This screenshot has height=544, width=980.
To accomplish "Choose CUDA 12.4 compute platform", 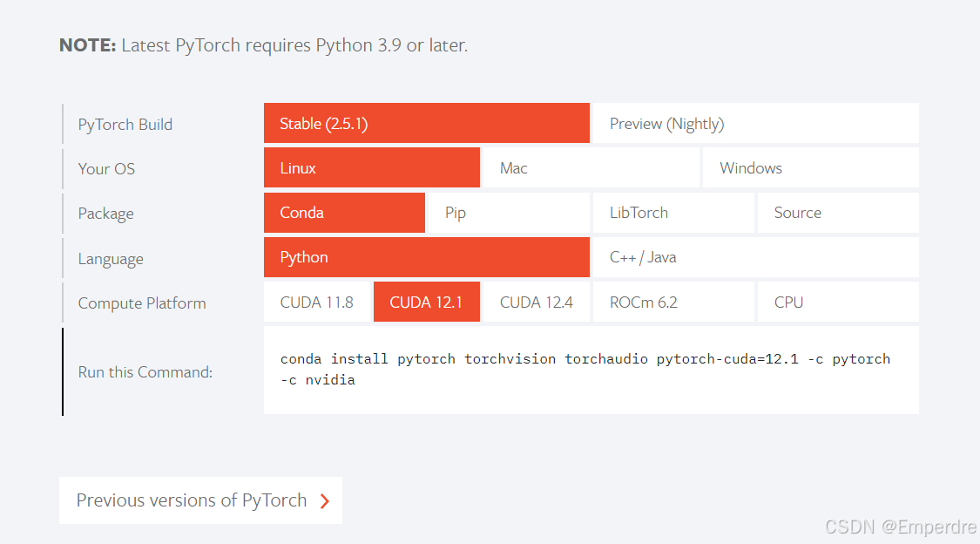I will coord(536,302).
